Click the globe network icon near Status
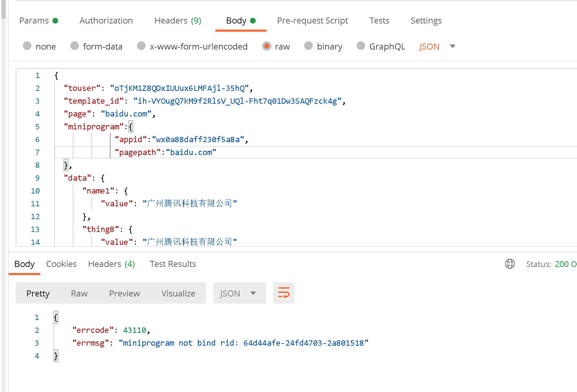Viewport: 577px width, 392px height. (x=510, y=264)
